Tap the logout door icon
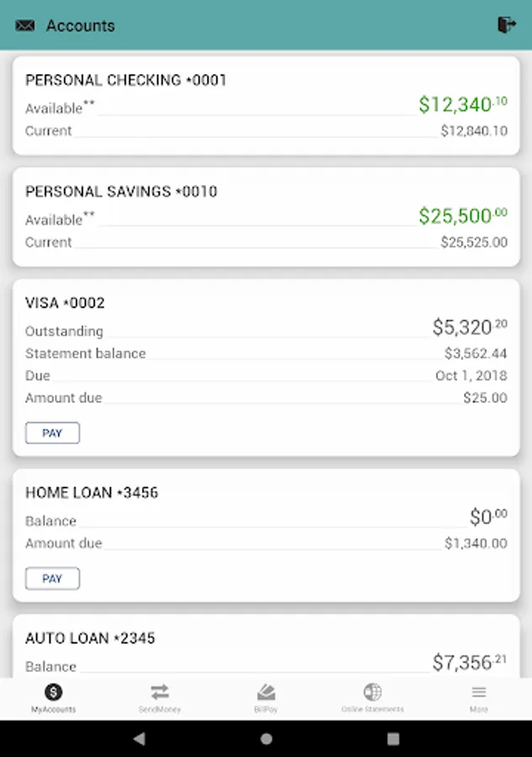The height and width of the screenshot is (757, 532). 506,25
